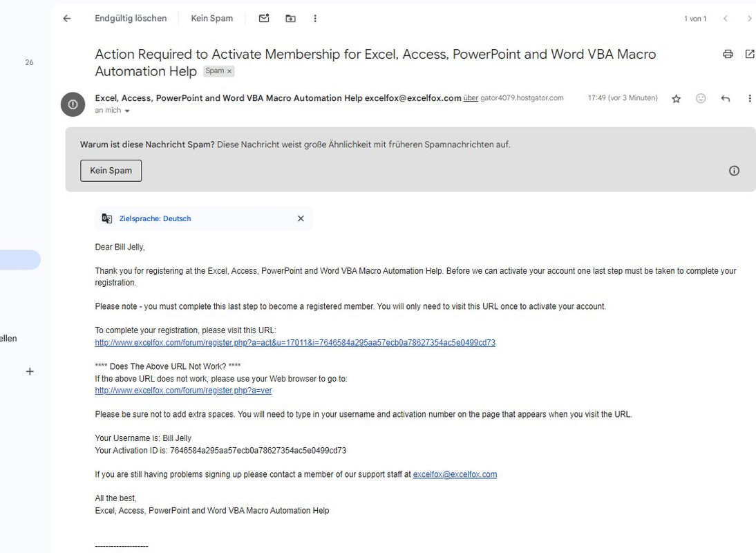Click the plus icon in the left sidebar
Viewport: 756px width, 553px height.
[x=30, y=371]
